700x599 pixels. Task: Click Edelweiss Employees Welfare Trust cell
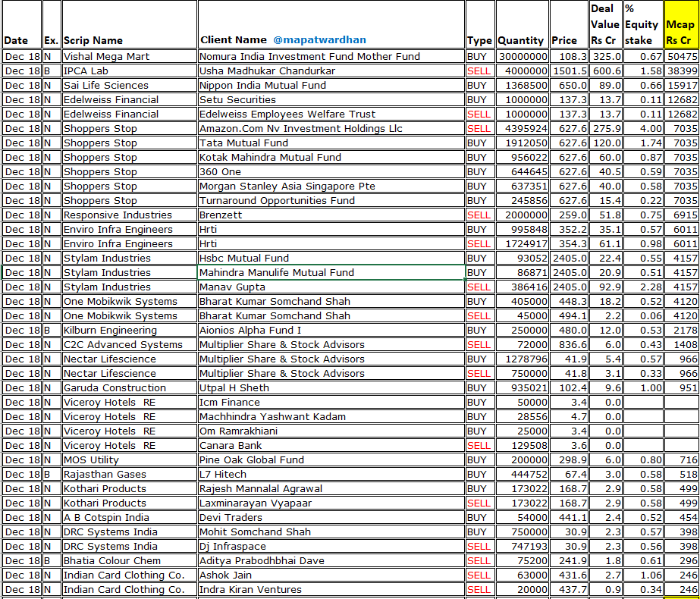(x=331, y=114)
